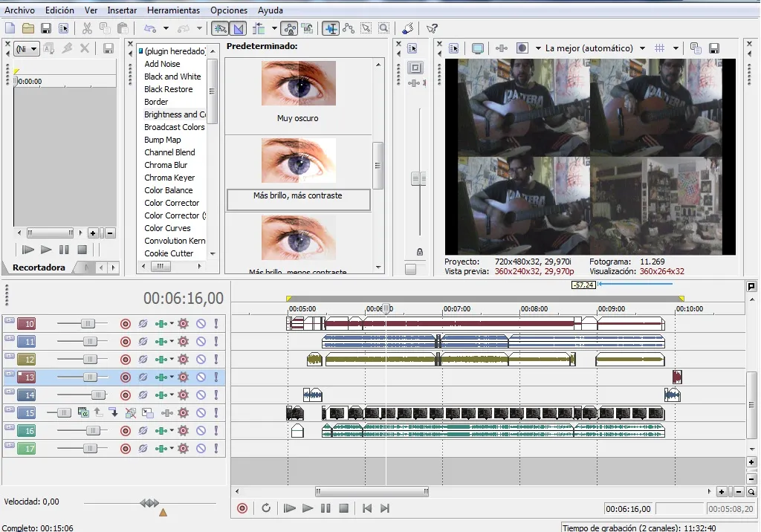The image size is (761, 532).
Task: Click the Save project icon in the toolbar
Action: click(x=46, y=28)
